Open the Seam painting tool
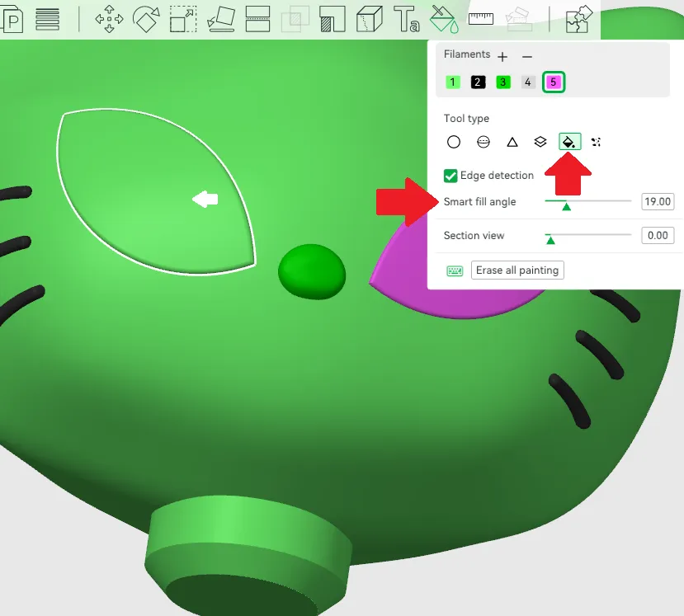 coord(370,19)
